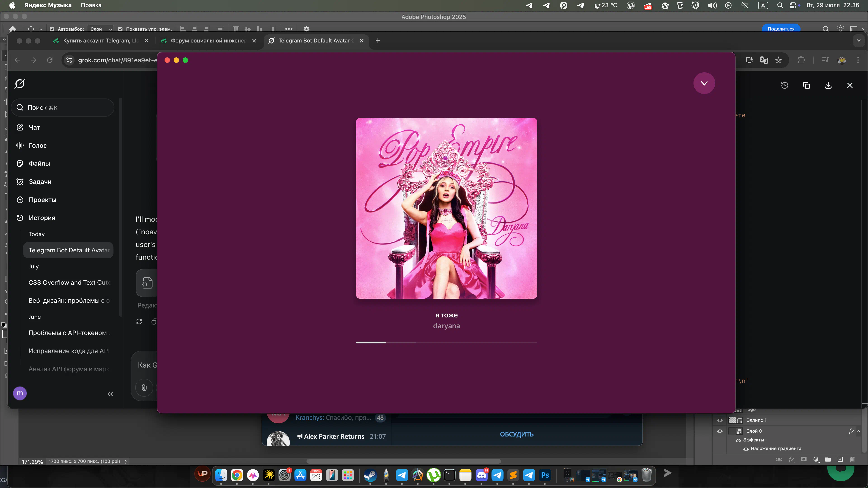Create a new layer with plus icon
Image resolution: width=868 pixels, height=488 pixels.
pos(840,459)
